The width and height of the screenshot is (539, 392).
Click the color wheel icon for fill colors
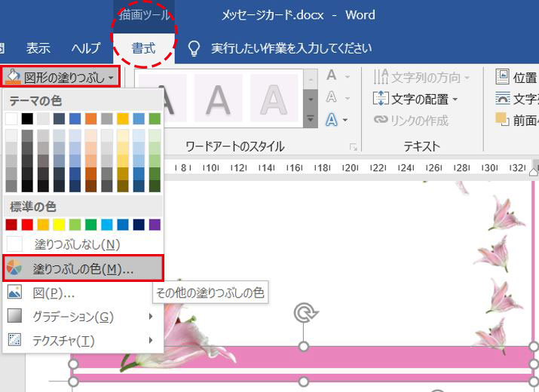coord(14,268)
